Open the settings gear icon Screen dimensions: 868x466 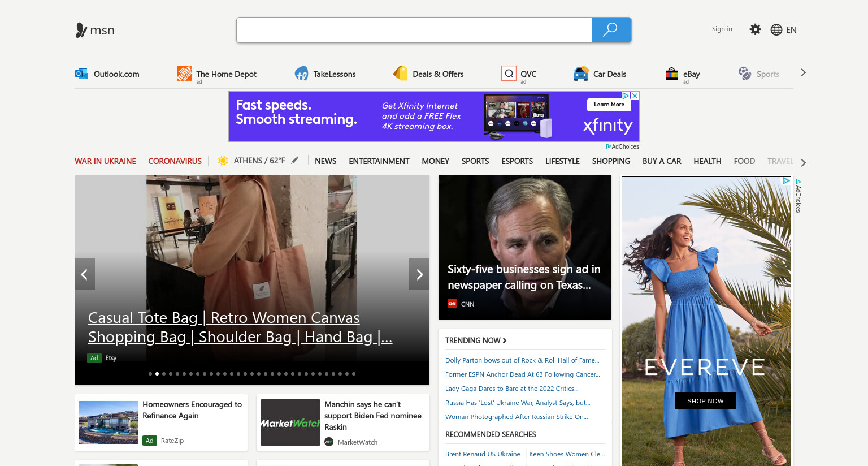pos(755,29)
